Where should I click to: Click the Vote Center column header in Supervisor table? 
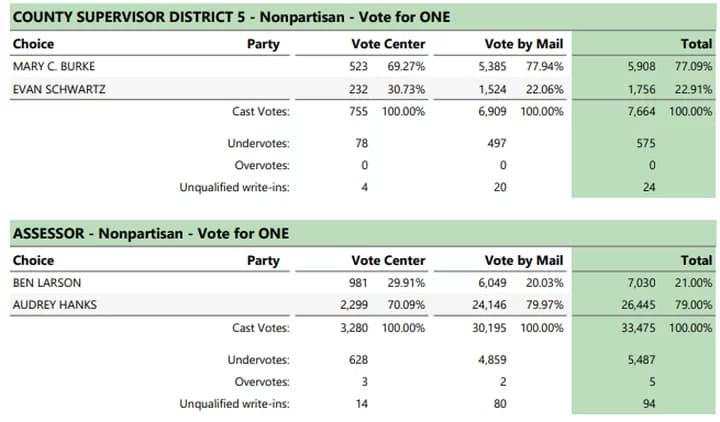(x=388, y=44)
